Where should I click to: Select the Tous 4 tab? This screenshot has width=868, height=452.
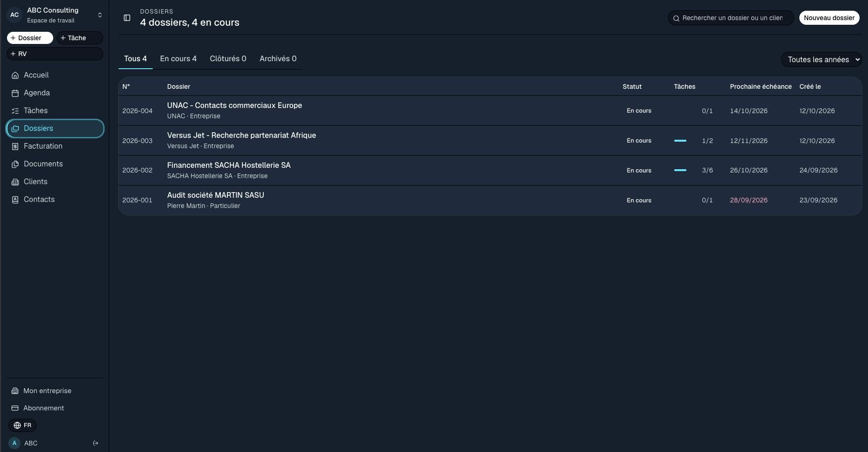(x=135, y=59)
